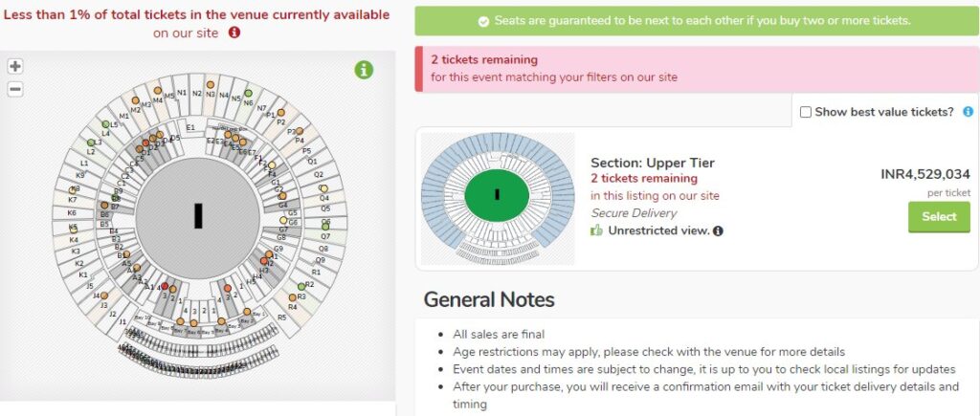
Task: Select section E1 on the seating map
Action: point(190,127)
